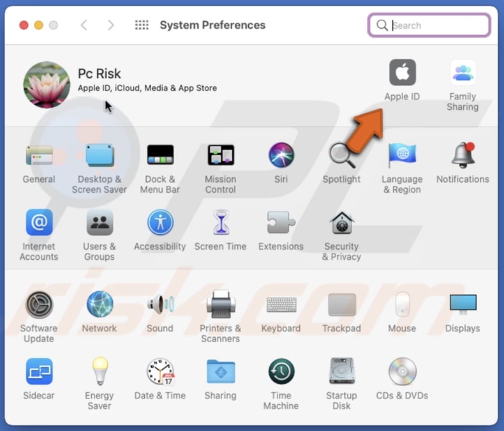Click the Pc Risk account name
This screenshot has height=431, width=504.
tap(100, 73)
